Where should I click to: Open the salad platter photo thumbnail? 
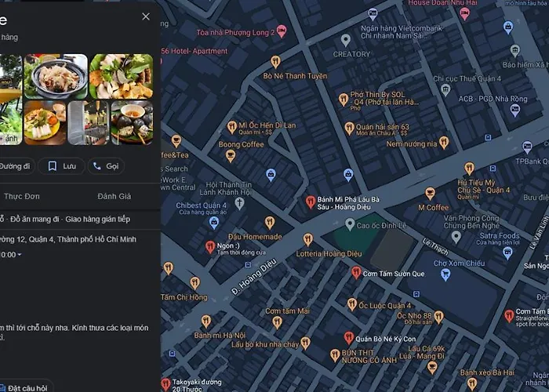[121, 76]
